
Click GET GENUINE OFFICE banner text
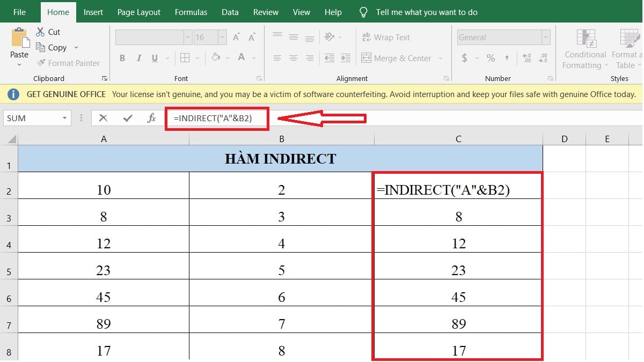66,94
